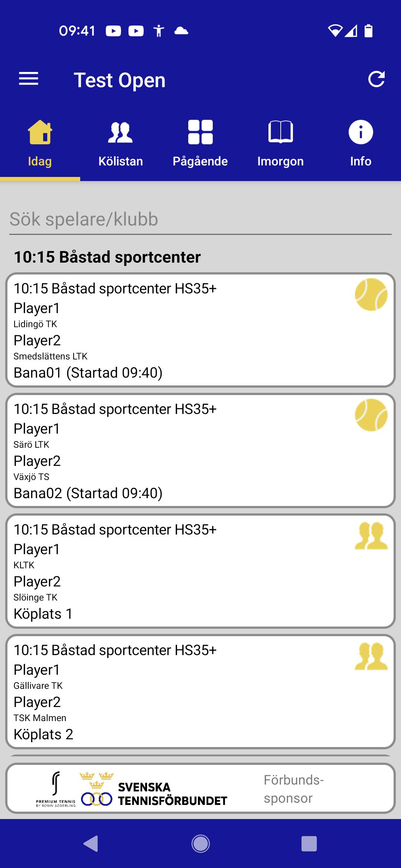Click the Sök spelare/klubb search field
Image resolution: width=401 pixels, height=868 pixels.
(x=200, y=220)
